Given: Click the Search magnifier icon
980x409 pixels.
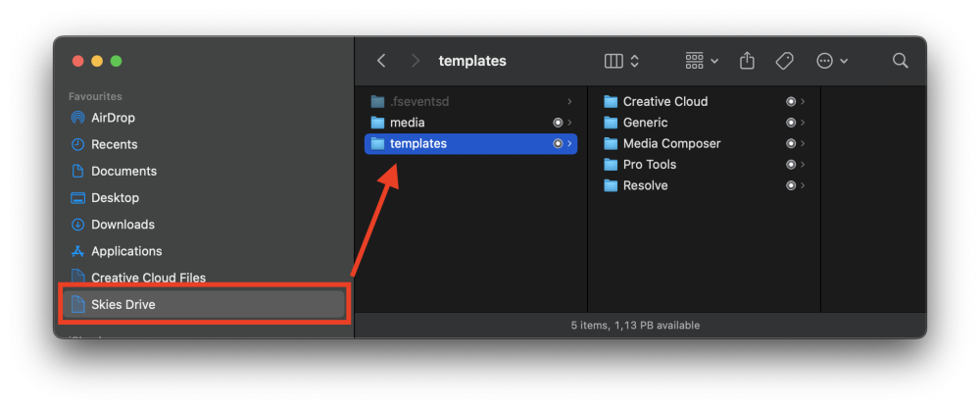Looking at the screenshot, I should point(900,61).
